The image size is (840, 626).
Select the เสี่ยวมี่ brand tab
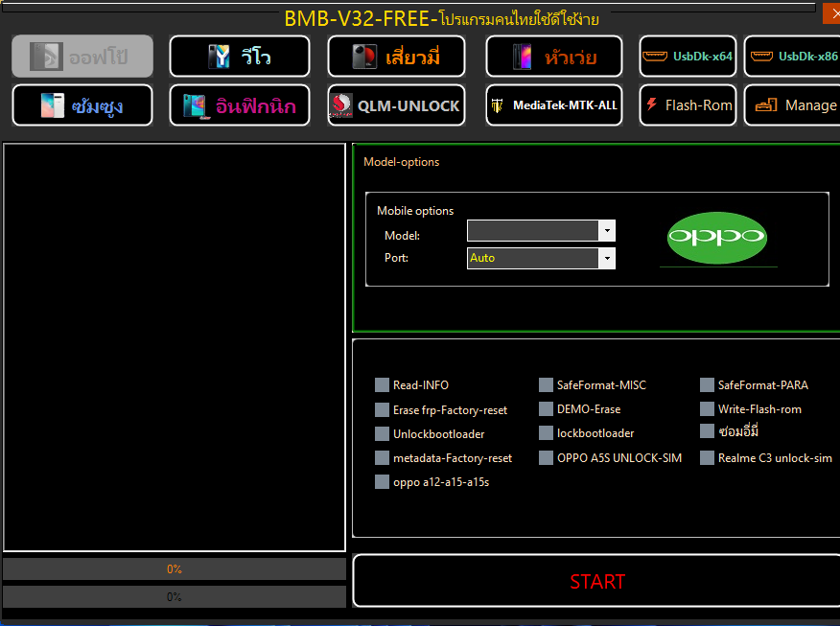tap(396, 57)
